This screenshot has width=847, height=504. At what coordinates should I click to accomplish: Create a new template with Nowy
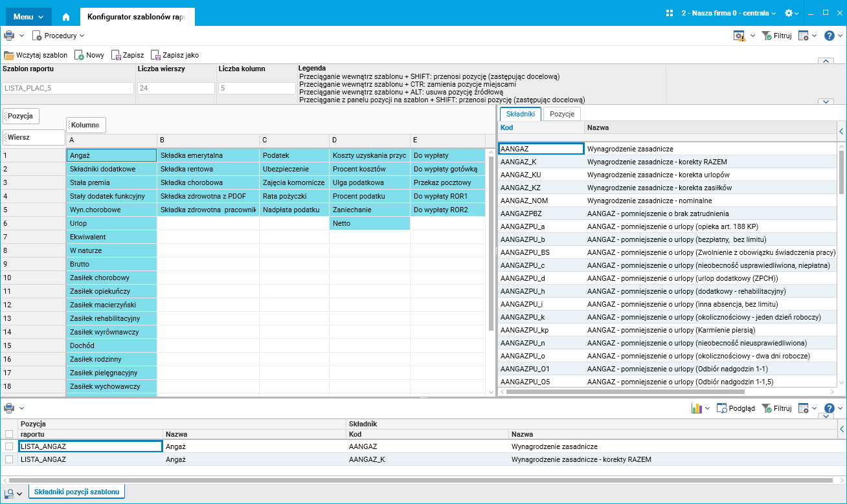[x=89, y=56]
